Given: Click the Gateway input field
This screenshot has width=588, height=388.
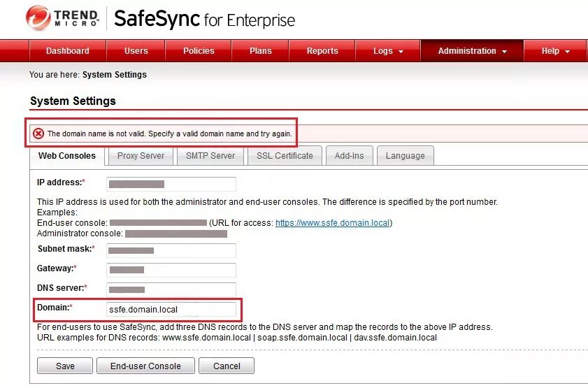Looking at the screenshot, I should [x=171, y=270].
